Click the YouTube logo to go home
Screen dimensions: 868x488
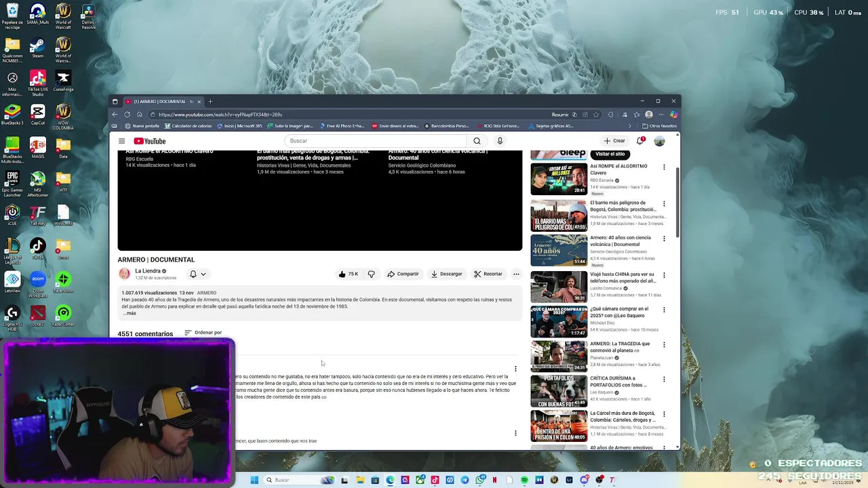(149, 141)
